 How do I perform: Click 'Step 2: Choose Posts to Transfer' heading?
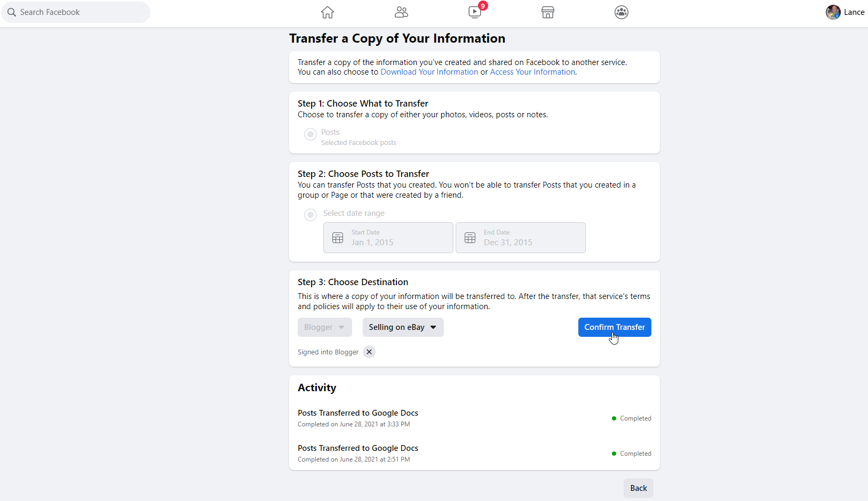click(x=363, y=174)
